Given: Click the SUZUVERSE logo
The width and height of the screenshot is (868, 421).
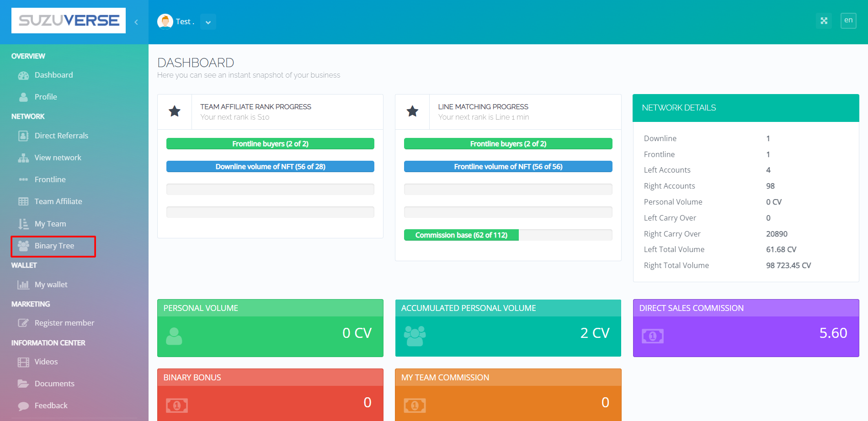Looking at the screenshot, I should coord(69,21).
